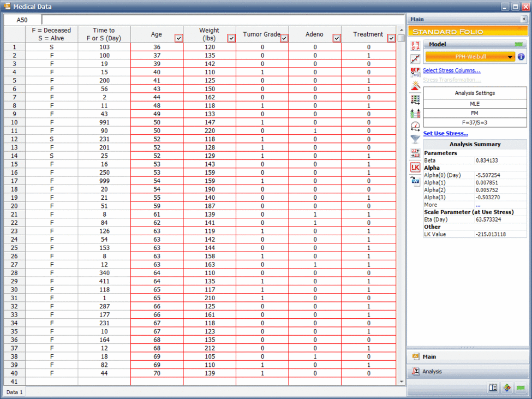The width and height of the screenshot is (532, 399).
Task: Click the green status icon in Model header
Action: [x=518, y=44]
